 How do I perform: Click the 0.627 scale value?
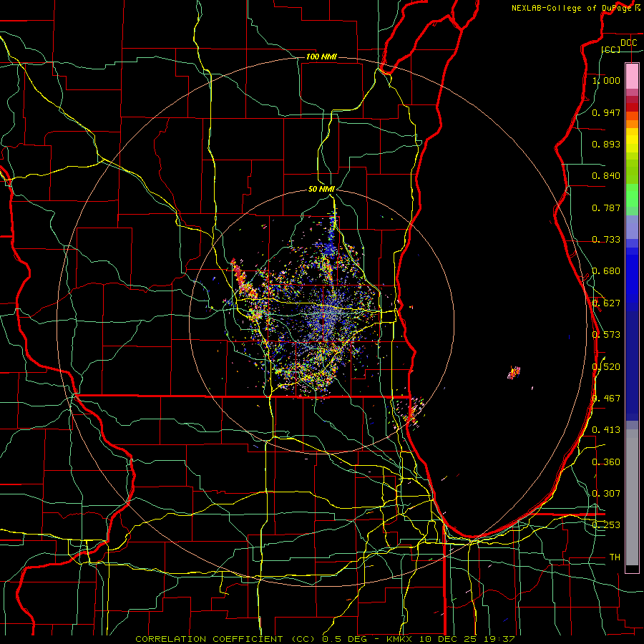(x=606, y=303)
